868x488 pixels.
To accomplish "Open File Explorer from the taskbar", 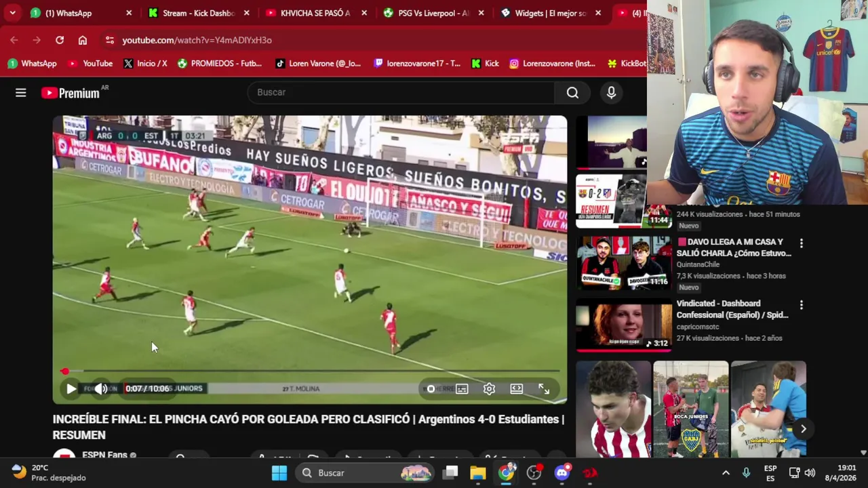I will [478, 473].
